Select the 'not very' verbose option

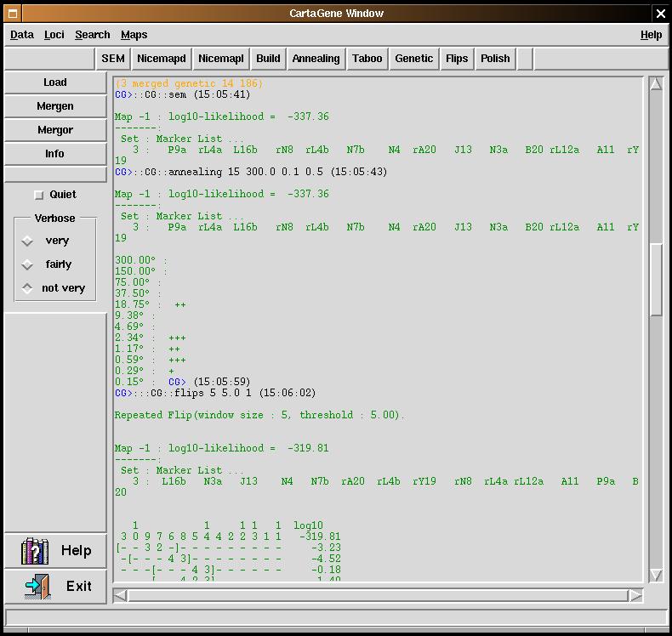pos(27,288)
